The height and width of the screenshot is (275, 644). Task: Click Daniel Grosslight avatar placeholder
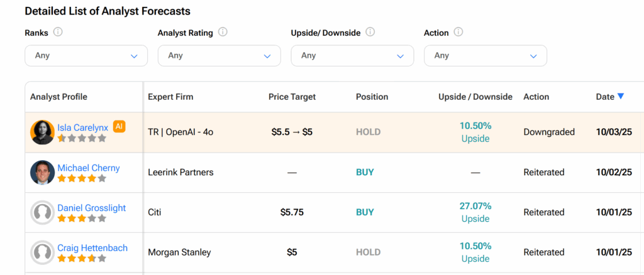pyautogui.click(x=42, y=213)
